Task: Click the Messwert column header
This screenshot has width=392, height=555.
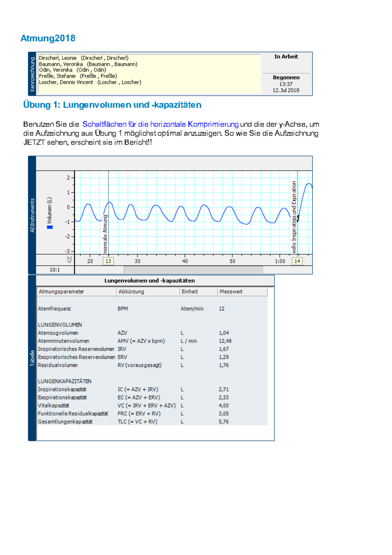Action: coord(242,292)
